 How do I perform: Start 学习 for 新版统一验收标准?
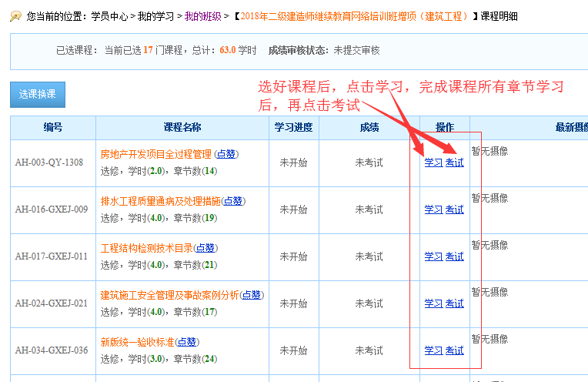(433, 350)
